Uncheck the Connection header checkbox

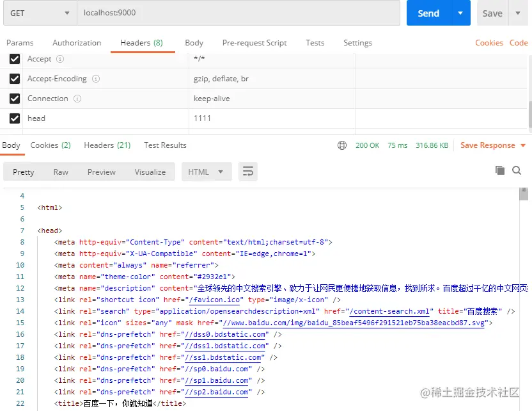(15, 99)
